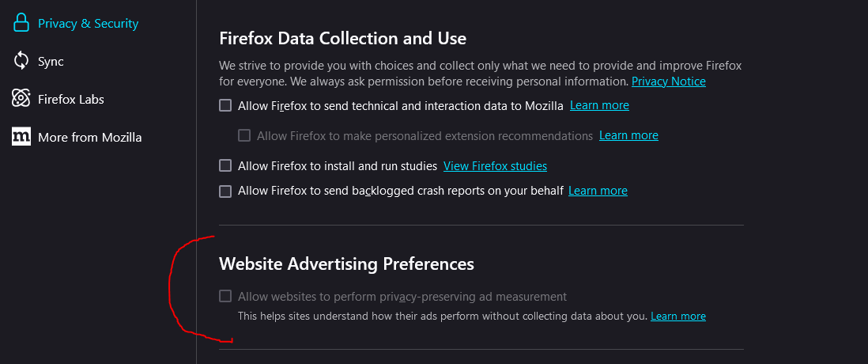
Task: Click the Sync circular arrows icon
Action: [21, 61]
